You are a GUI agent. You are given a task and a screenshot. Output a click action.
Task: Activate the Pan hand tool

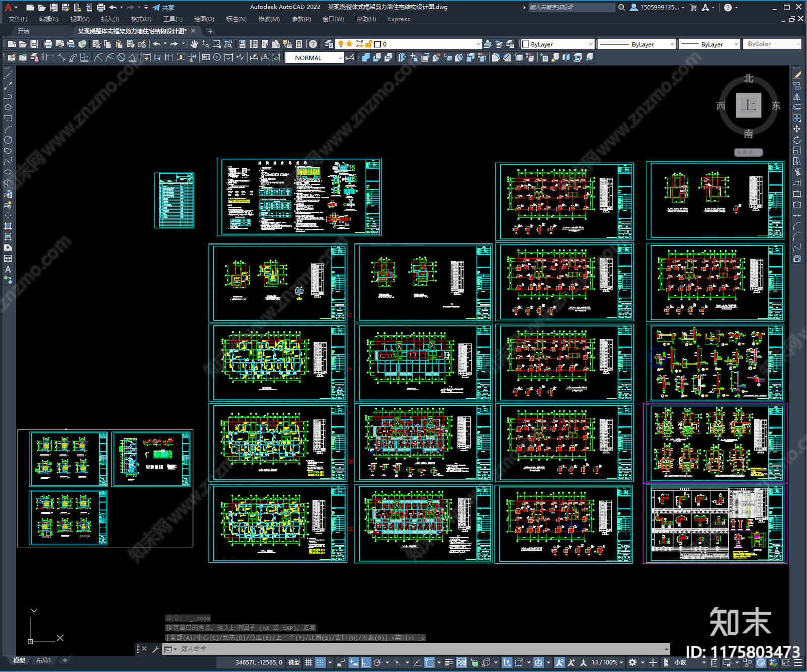coord(194,44)
